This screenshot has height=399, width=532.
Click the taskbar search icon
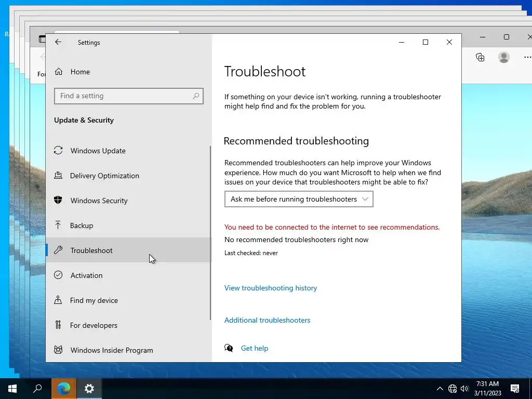point(37,389)
